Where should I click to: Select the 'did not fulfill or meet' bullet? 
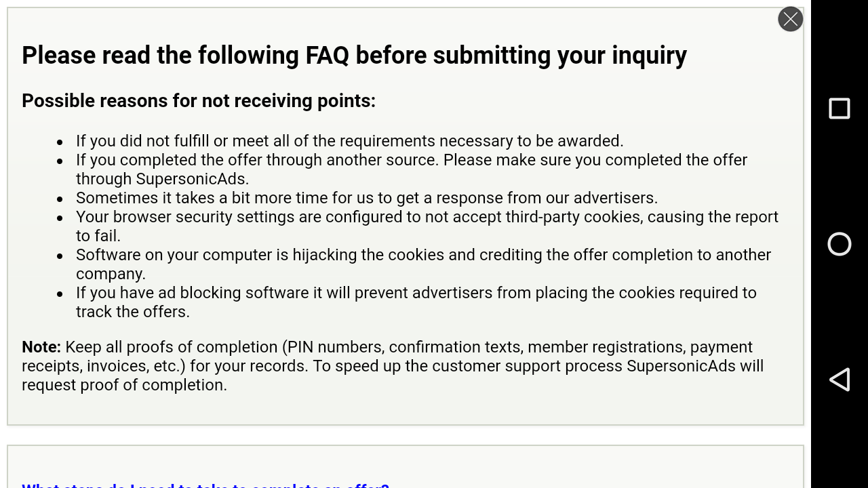tap(349, 141)
